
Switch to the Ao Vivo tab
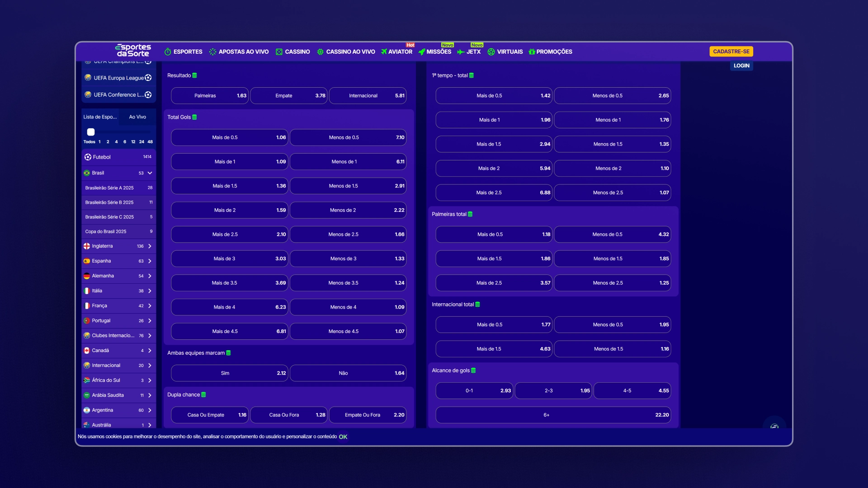click(x=137, y=117)
